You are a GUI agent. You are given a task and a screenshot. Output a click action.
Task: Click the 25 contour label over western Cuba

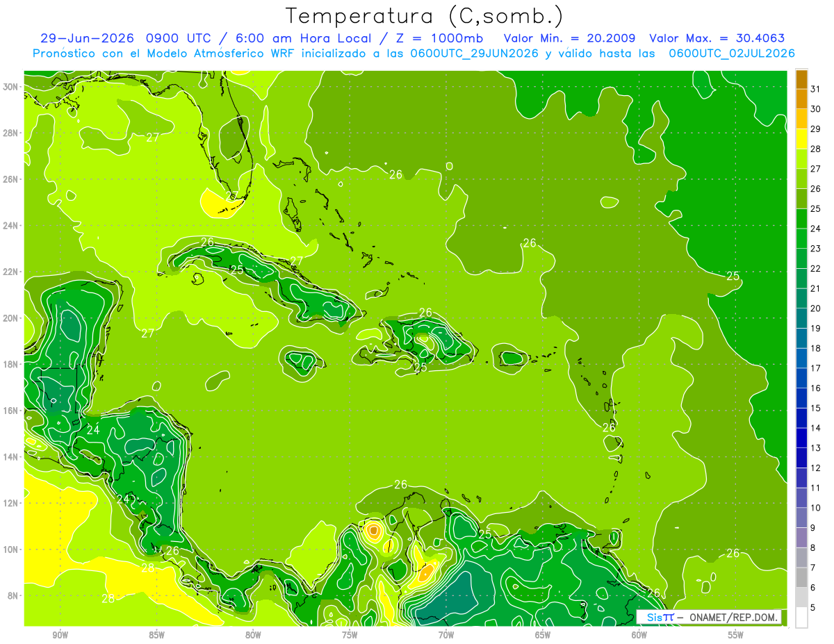click(237, 270)
